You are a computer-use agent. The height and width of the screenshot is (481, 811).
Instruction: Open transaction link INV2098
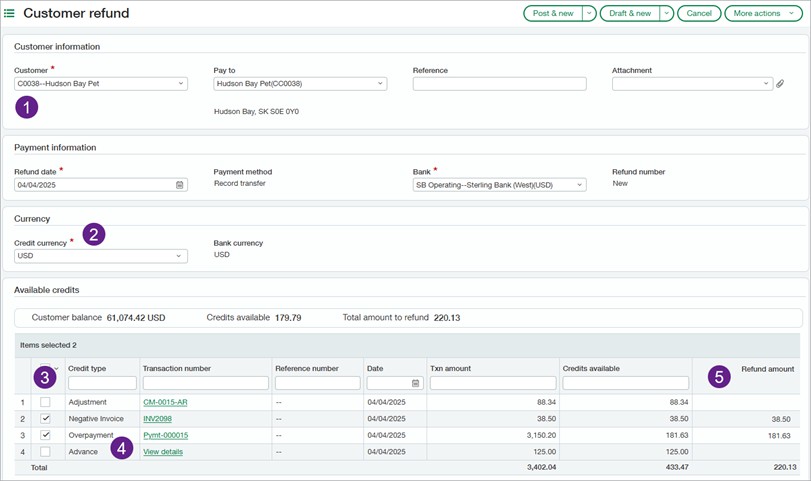pos(158,419)
